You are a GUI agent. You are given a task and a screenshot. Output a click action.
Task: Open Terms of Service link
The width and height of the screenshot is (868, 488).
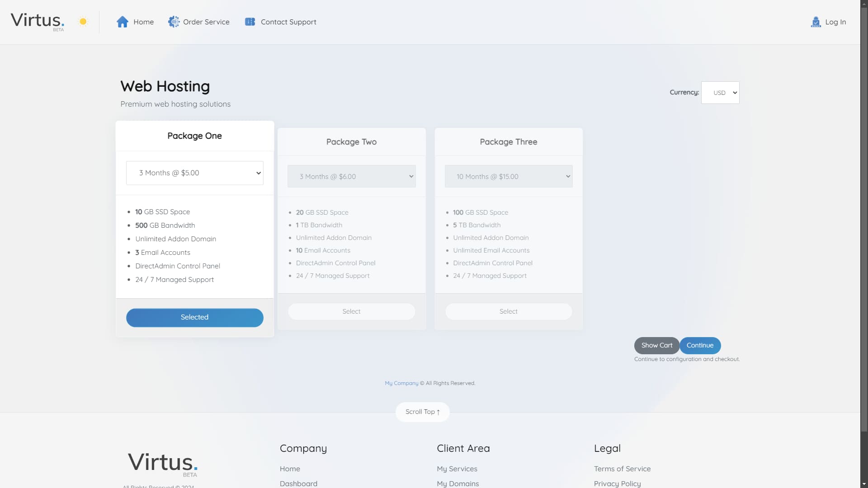[x=623, y=469]
